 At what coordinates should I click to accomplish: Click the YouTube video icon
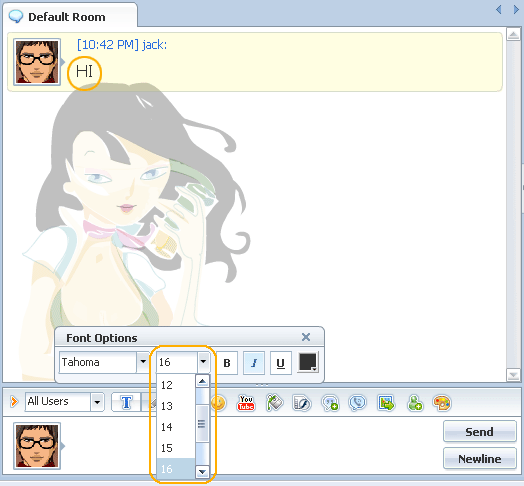246,402
